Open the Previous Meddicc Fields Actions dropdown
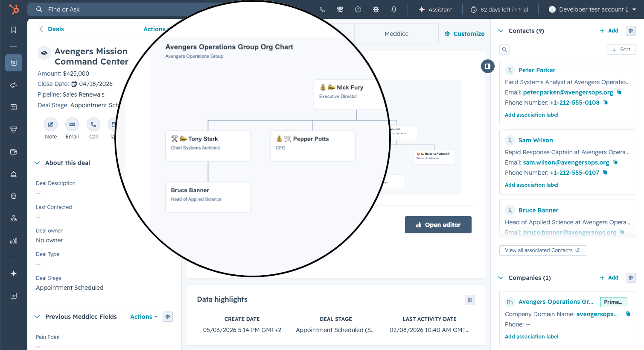Image resolution: width=644 pixels, height=350 pixels. click(x=144, y=317)
